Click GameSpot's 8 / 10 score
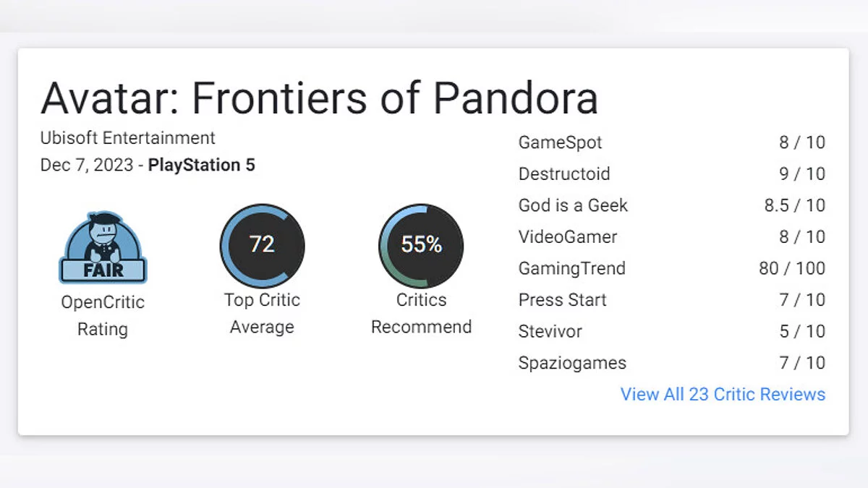 (801, 142)
